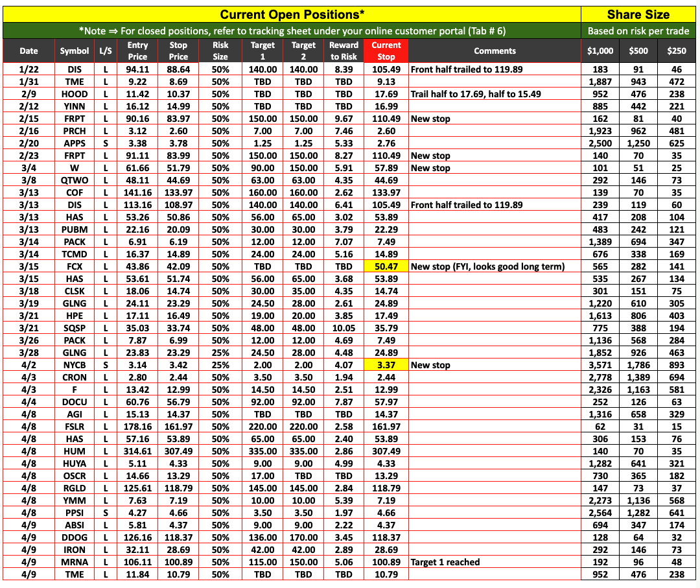Select the FCX "looks good long term" comment

point(487,266)
